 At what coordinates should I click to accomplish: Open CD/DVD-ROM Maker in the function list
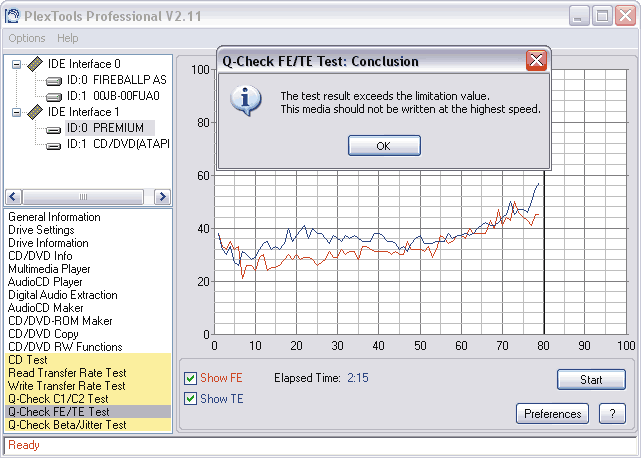point(60,321)
